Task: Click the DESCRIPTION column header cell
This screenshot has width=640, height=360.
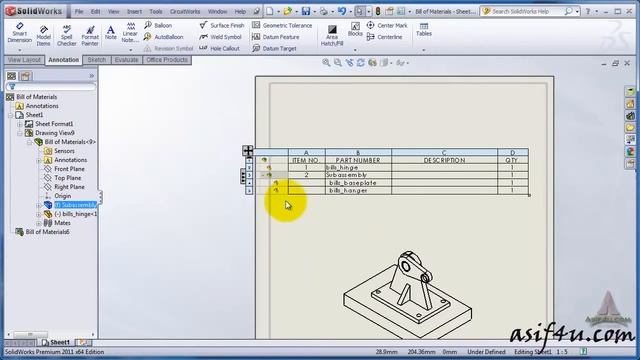Action: [444, 160]
